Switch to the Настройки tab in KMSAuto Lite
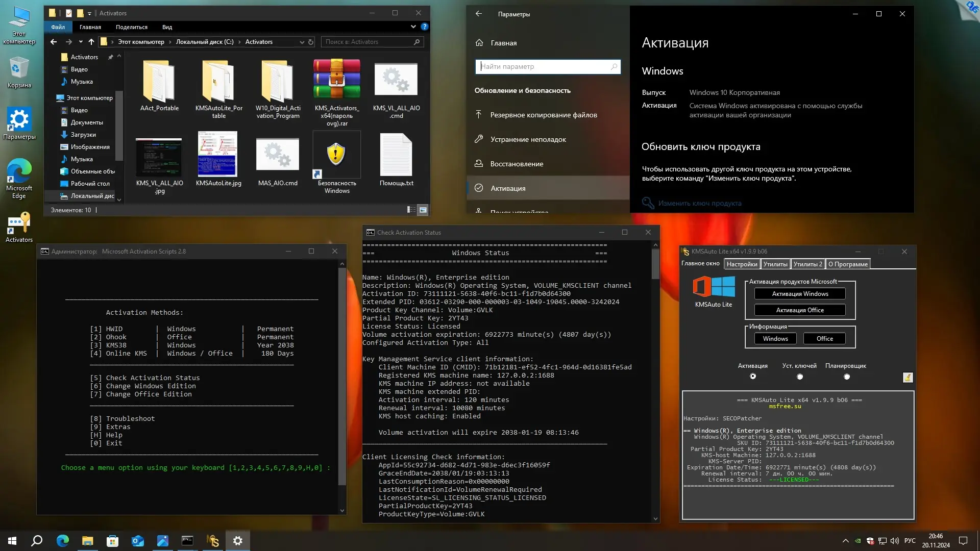This screenshot has height=551, width=980. point(742,264)
